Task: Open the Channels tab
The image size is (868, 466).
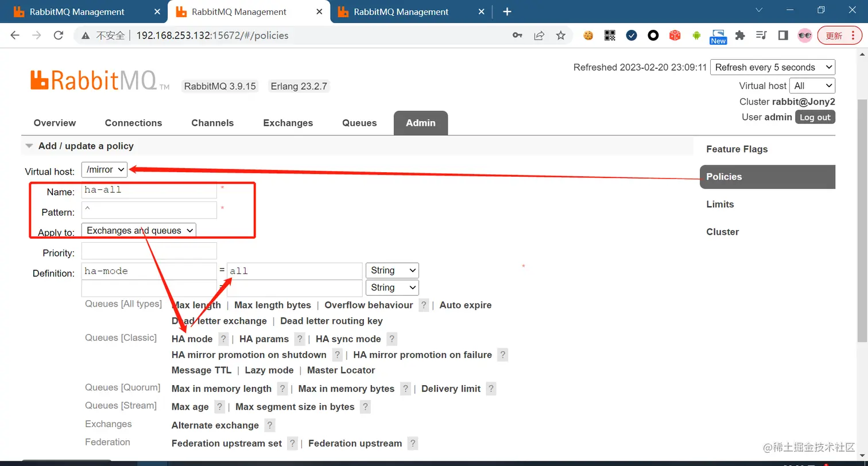Action: pos(212,123)
